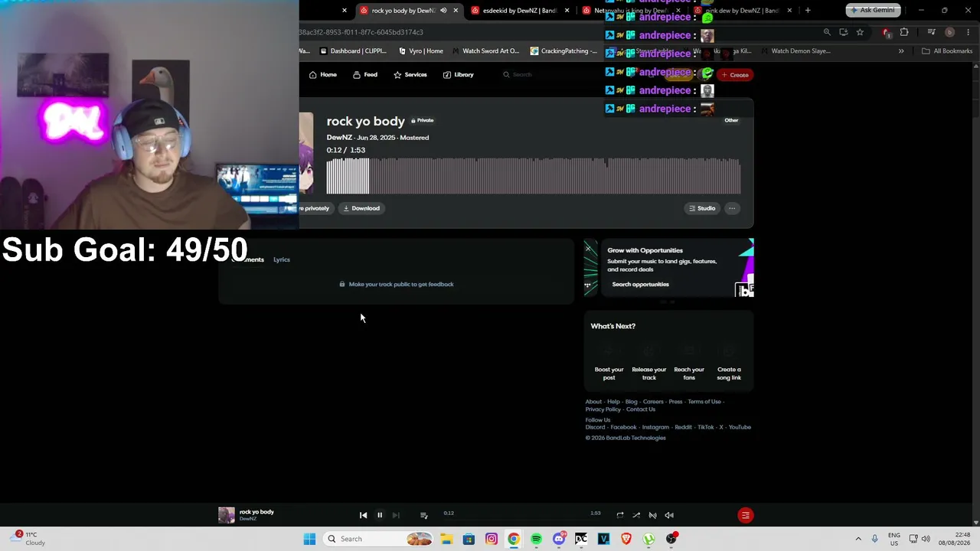The image size is (980, 551).
Task: Open the Services menu
Action: (410, 74)
